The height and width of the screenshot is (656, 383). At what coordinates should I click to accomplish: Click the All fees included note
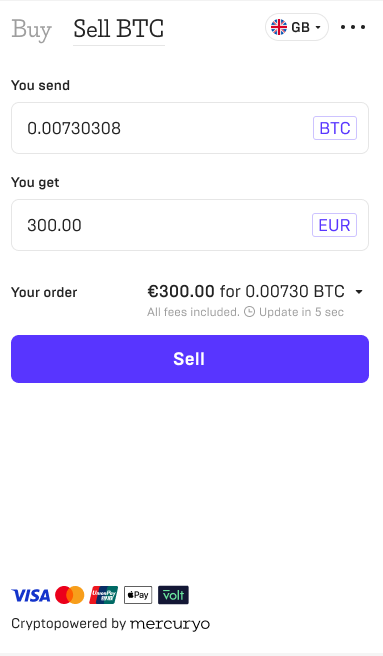coord(193,312)
